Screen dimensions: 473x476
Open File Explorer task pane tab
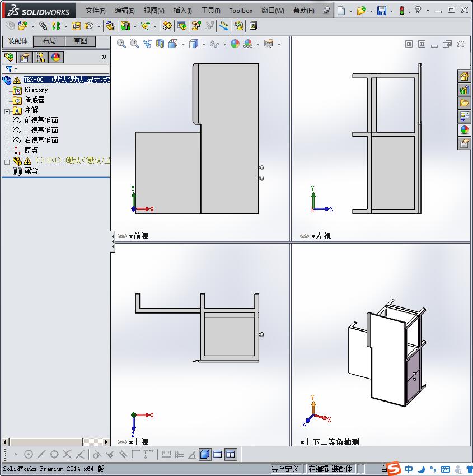(x=464, y=103)
